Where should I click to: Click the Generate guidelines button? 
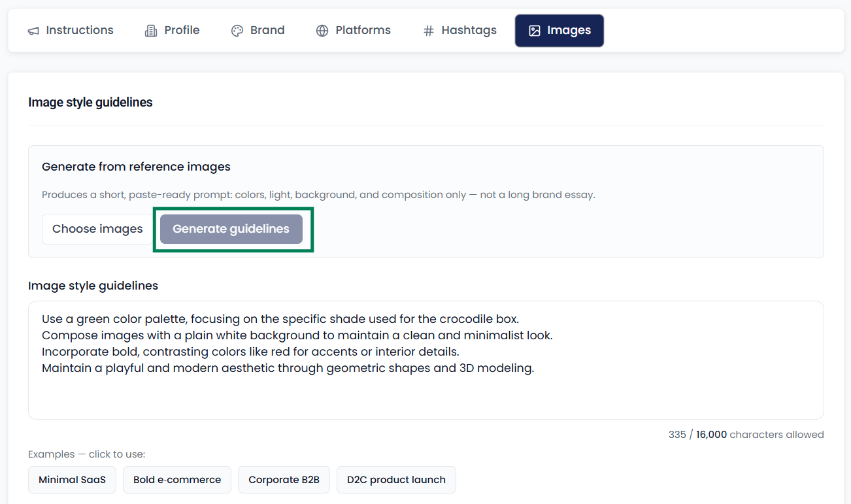point(231,229)
